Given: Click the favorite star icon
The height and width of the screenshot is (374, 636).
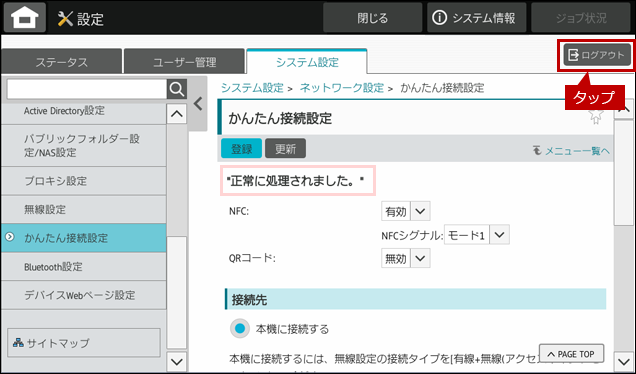Looking at the screenshot, I should (x=595, y=116).
